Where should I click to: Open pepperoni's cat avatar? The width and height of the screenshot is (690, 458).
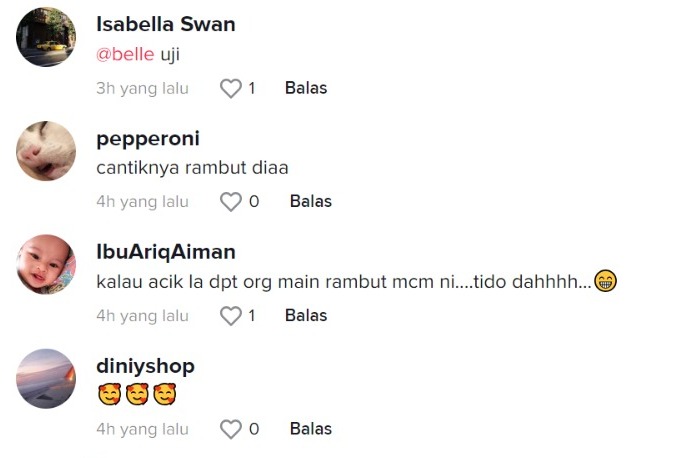(46, 151)
